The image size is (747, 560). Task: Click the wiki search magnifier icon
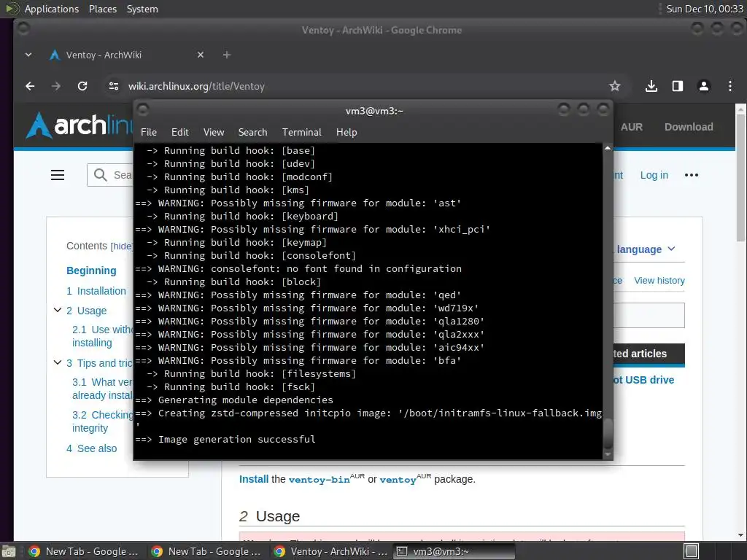point(100,175)
